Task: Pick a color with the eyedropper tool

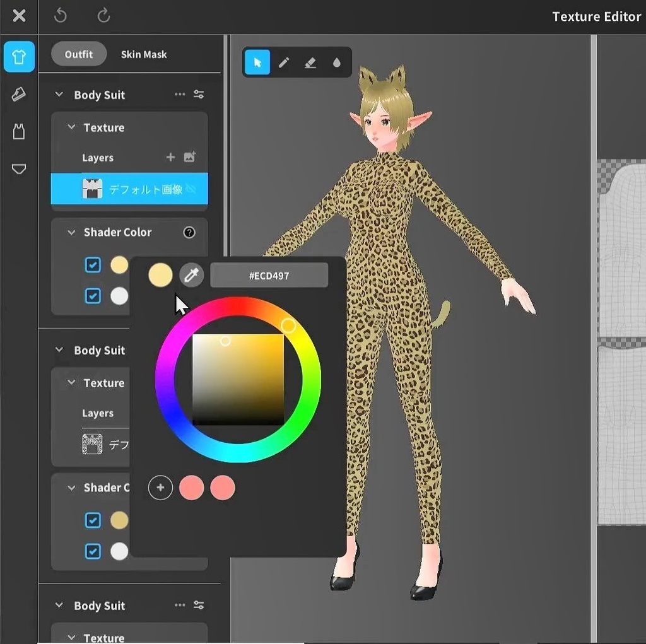Action: (x=192, y=275)
